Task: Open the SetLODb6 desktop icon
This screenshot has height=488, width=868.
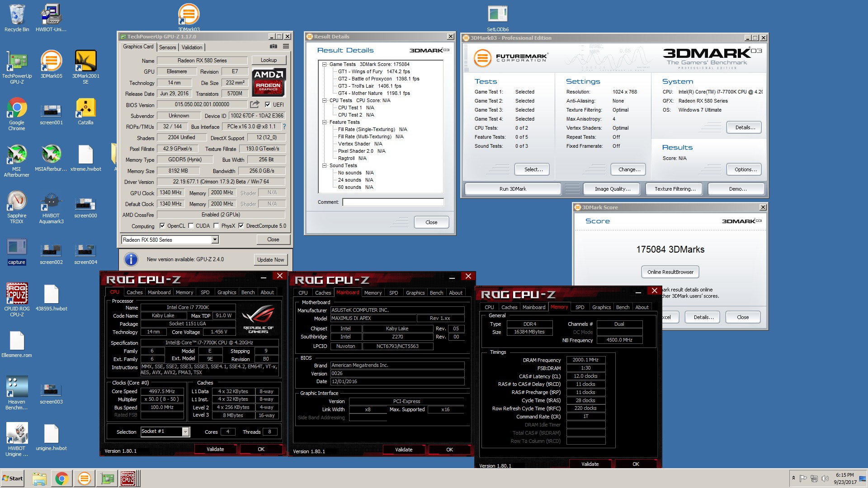Action: point(498,18)
